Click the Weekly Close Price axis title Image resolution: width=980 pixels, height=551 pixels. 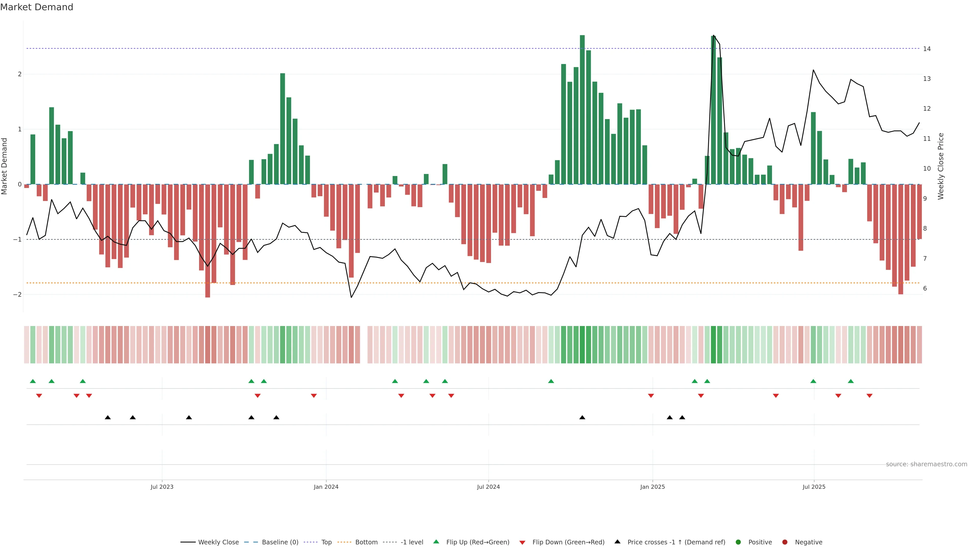[x=941, y=166]
